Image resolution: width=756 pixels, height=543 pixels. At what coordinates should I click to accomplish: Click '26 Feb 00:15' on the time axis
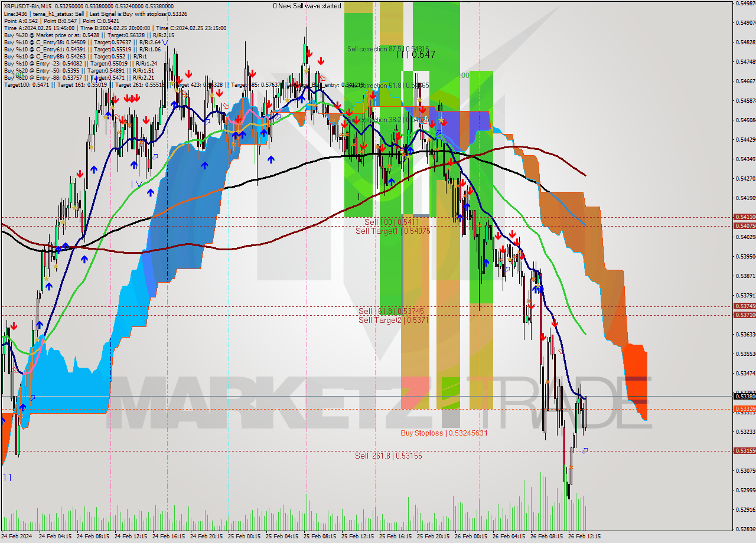(471, 537)
